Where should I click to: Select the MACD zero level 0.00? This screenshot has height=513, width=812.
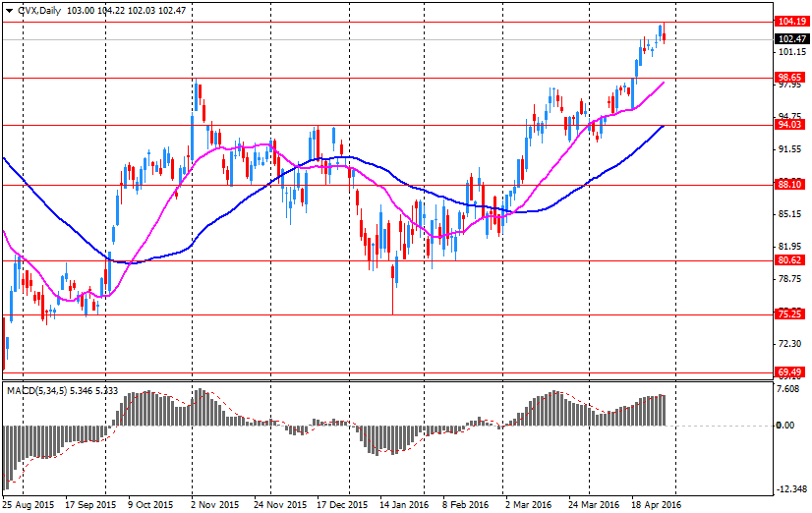click(x=785, y=426)
